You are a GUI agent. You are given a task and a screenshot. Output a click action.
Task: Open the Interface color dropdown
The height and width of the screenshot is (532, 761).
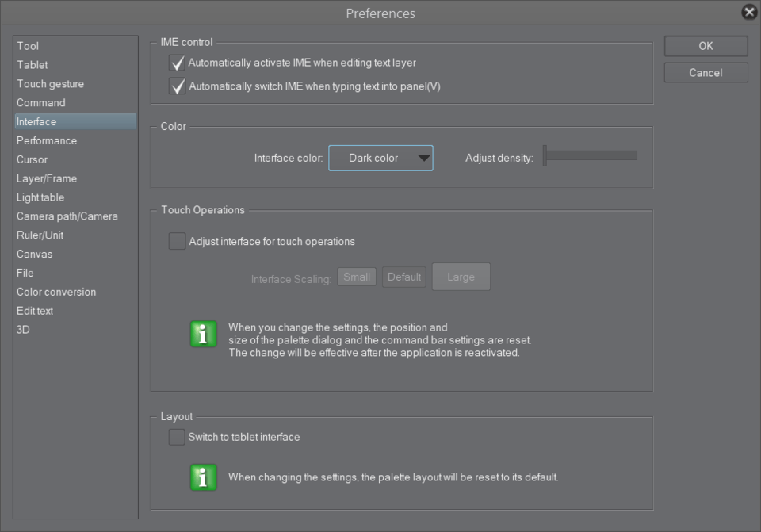point(381,159)
